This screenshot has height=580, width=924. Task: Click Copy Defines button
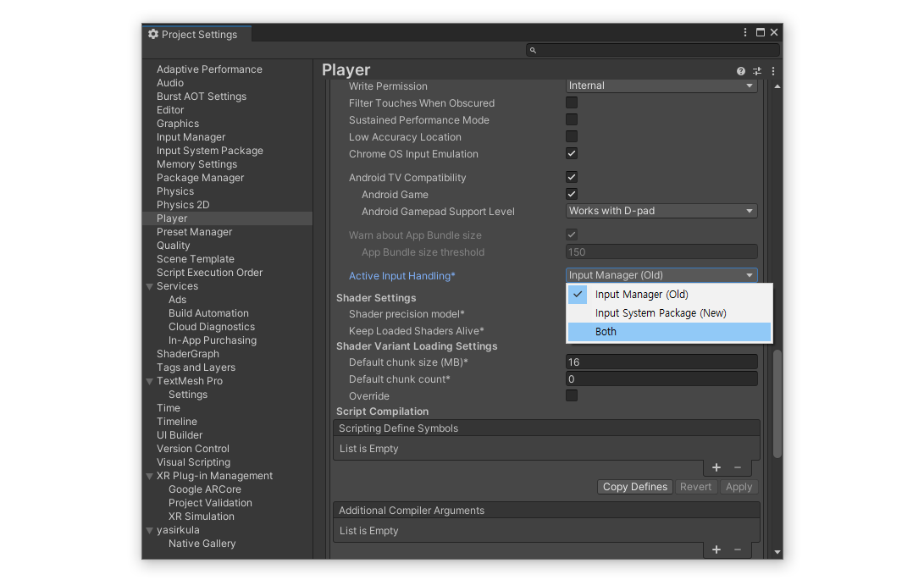634,487
